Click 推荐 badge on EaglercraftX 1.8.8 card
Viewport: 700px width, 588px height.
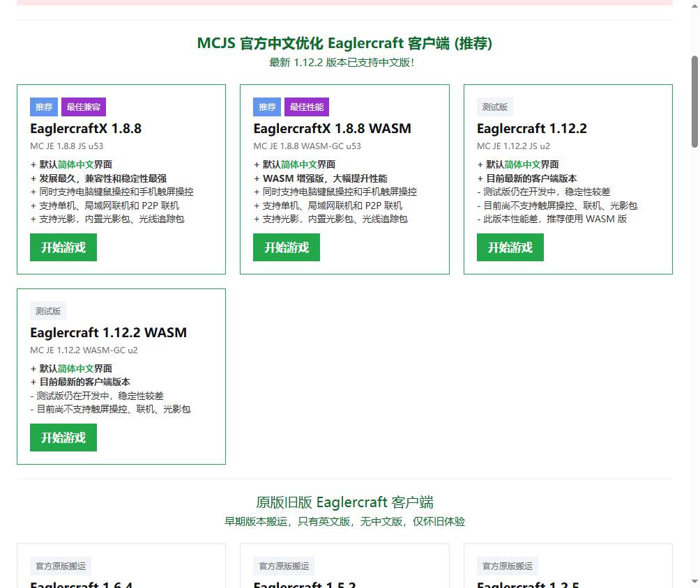(44, 107)
